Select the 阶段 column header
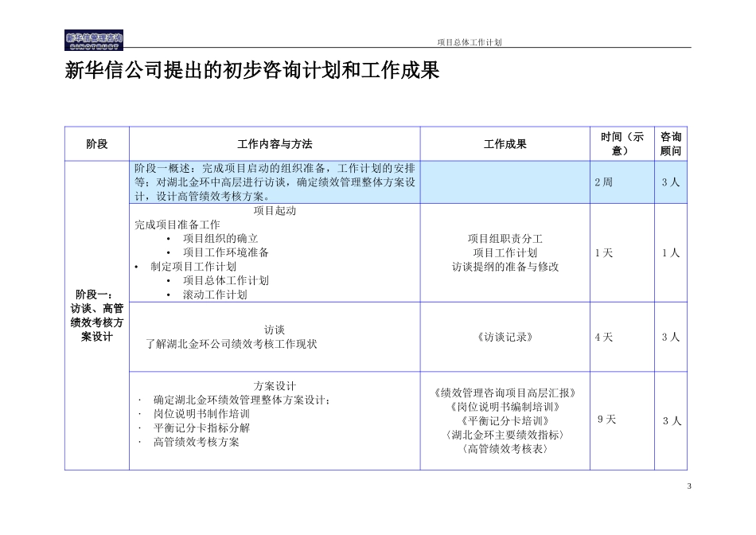Viewport: 756px width, 535px height. (x=97, y=144)
